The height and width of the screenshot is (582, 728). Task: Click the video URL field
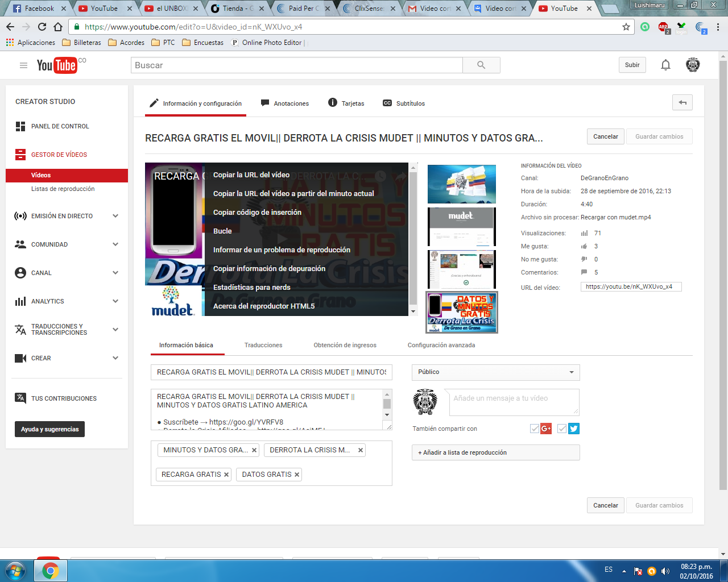[631, 287]
